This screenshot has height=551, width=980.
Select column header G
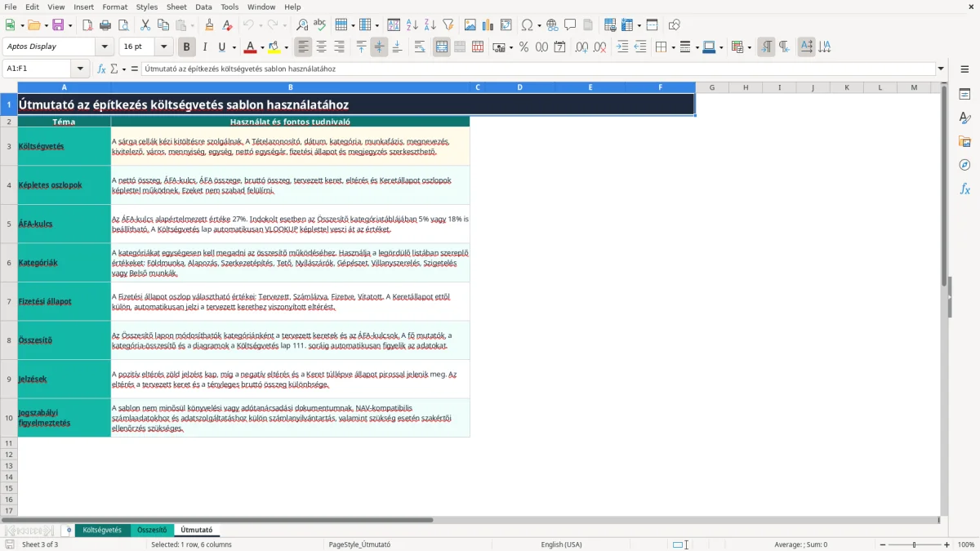click(x=712, y=87)
